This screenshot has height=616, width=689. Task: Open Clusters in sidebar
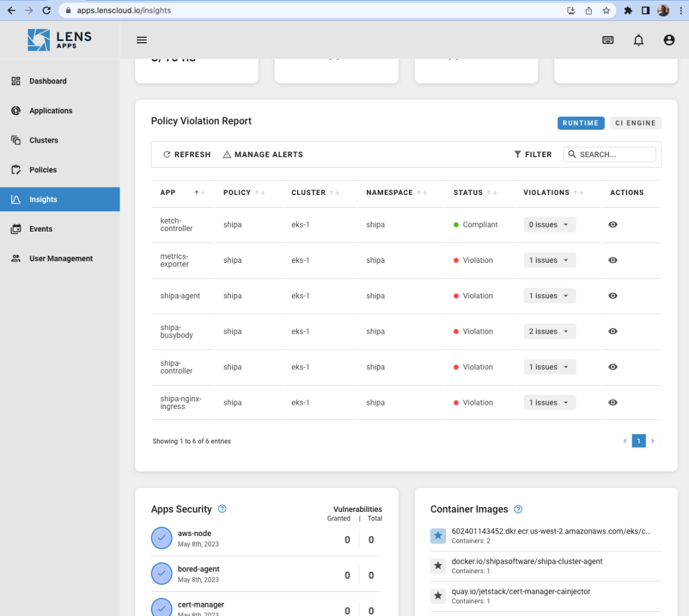[60, 140]
